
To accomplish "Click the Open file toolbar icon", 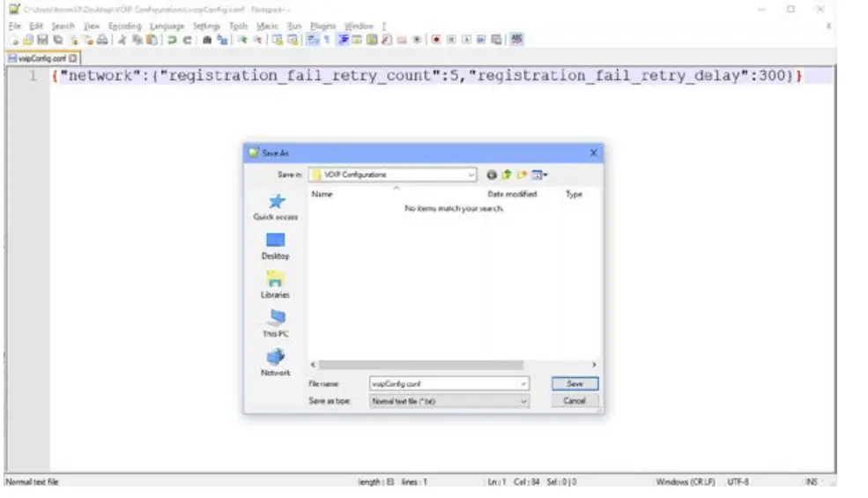I will click(27, 40).
